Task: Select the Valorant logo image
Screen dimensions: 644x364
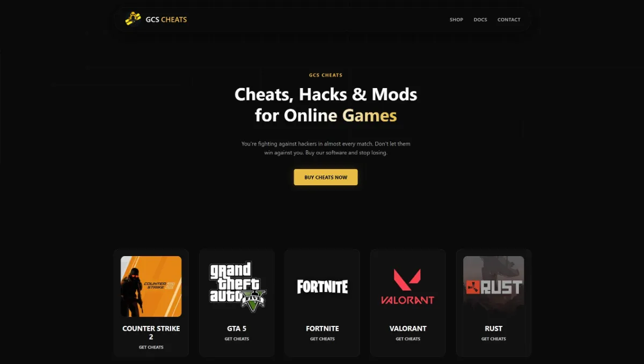Action: click(408, 286)
